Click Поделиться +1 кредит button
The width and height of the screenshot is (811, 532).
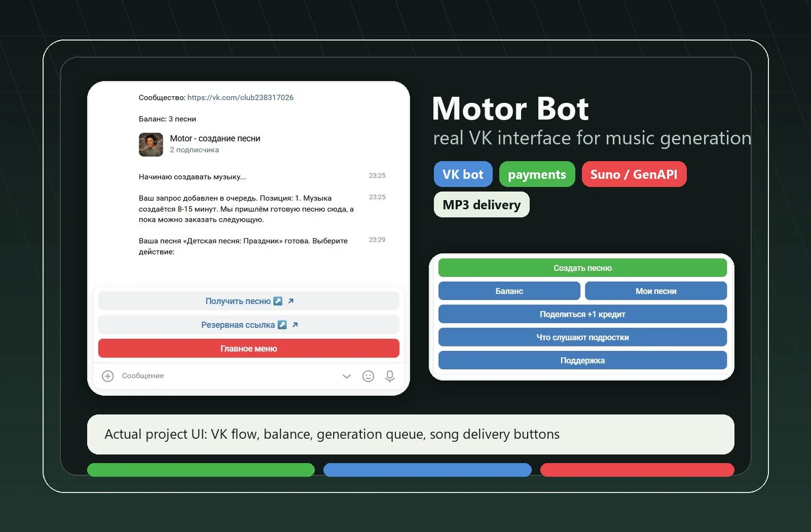pos(582,314)
